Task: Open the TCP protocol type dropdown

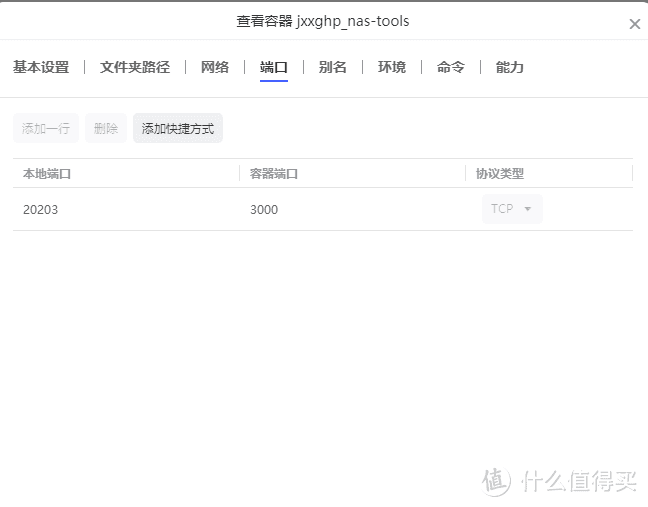Action: (x=512, y=209)
